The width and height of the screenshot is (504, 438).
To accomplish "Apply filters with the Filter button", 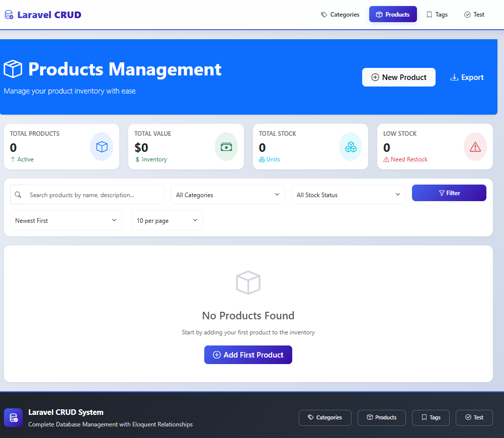I will click(449, 193).
